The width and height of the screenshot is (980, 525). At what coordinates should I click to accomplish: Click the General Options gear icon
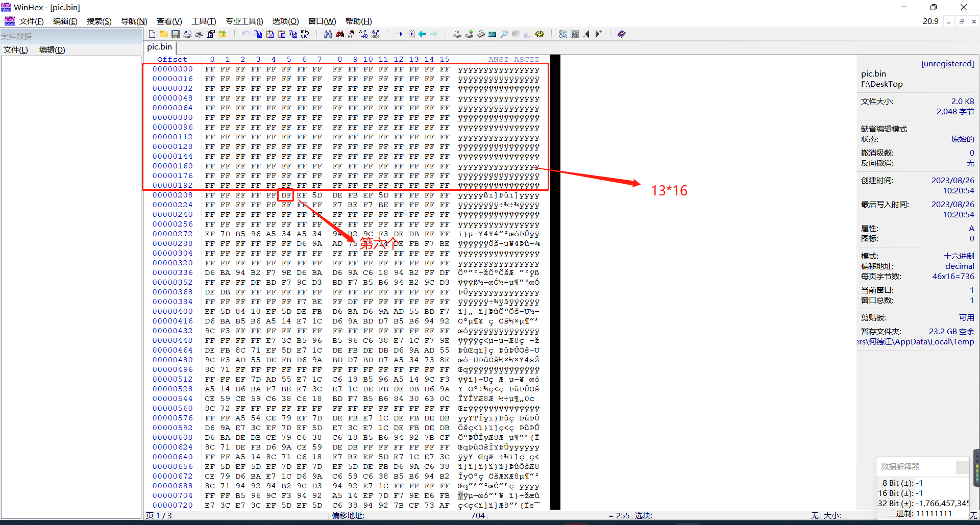point(540,34)
